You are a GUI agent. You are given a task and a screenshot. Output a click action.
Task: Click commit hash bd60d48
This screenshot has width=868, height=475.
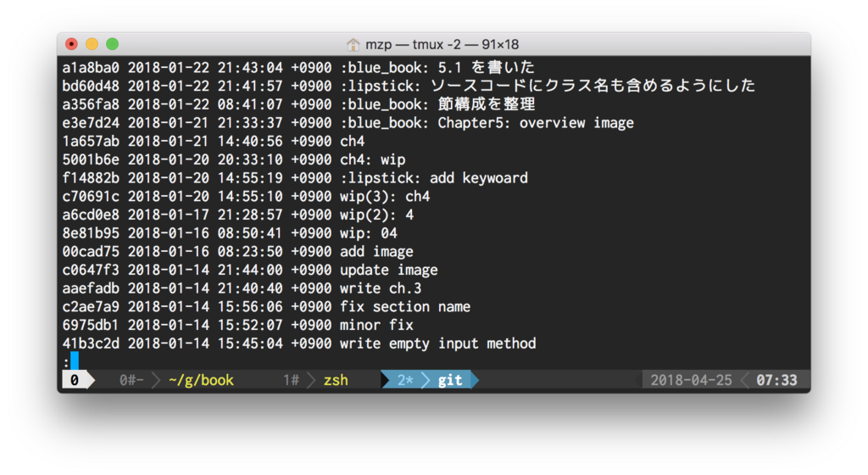[91, 86]
